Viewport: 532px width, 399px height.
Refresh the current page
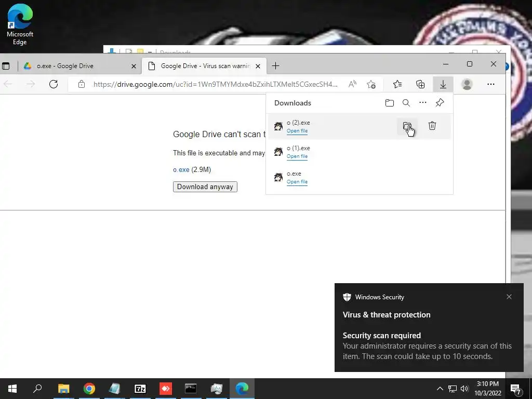tap(54, 84)
